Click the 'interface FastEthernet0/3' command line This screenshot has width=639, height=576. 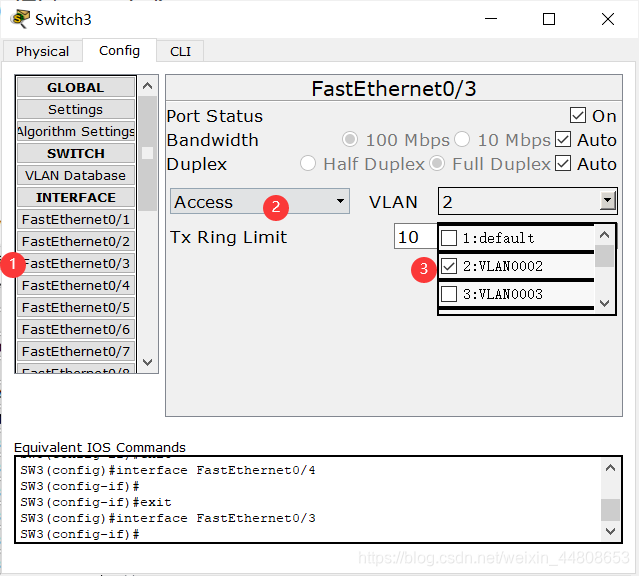pyautogui.click(x=168, y=518)
